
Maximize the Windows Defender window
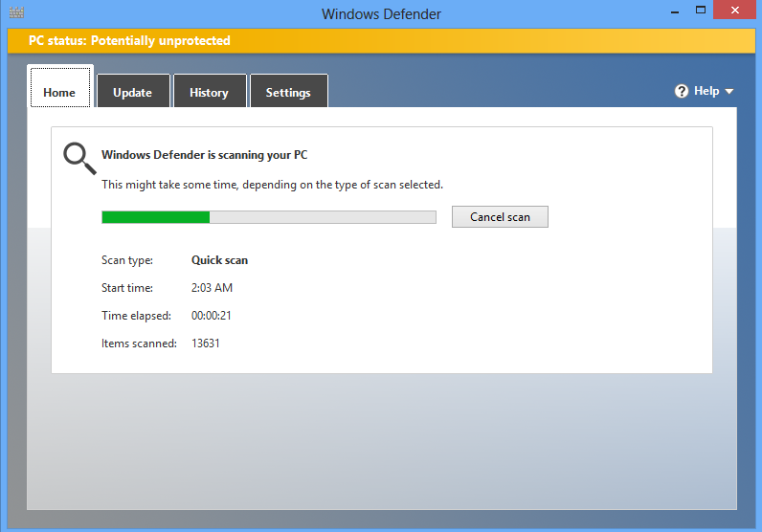[x=701, y=11]
